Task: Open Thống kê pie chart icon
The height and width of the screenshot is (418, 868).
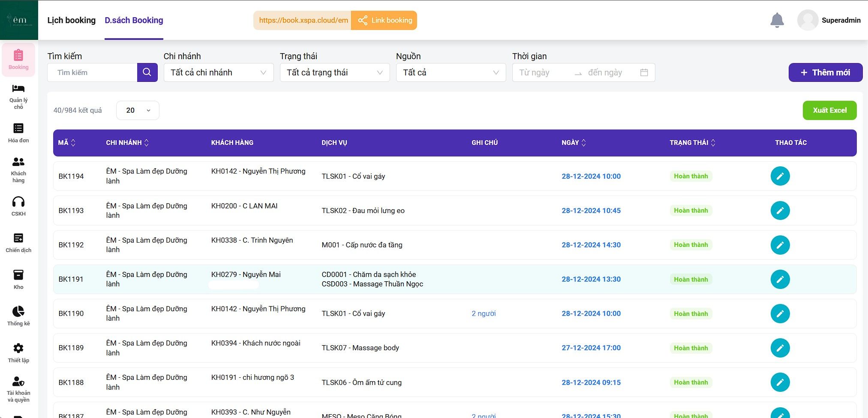Action: (x=18, y=311)
